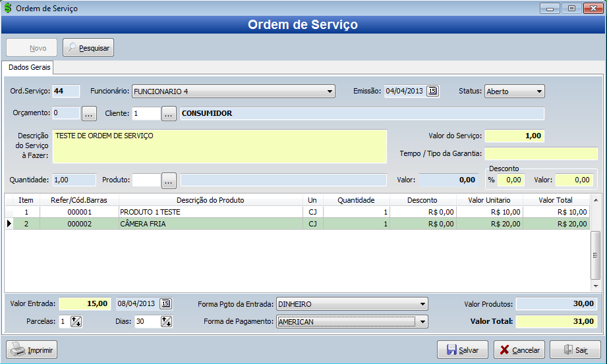Adjust the Parcelas spinner control
Viewport: 607px width, 364px height.
tap(76, 322)
